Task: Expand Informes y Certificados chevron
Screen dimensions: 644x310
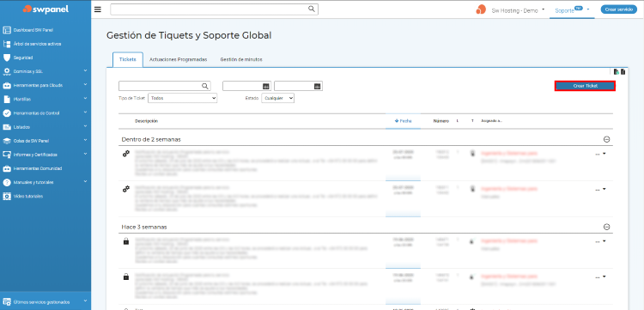Action: pos(85,154)
